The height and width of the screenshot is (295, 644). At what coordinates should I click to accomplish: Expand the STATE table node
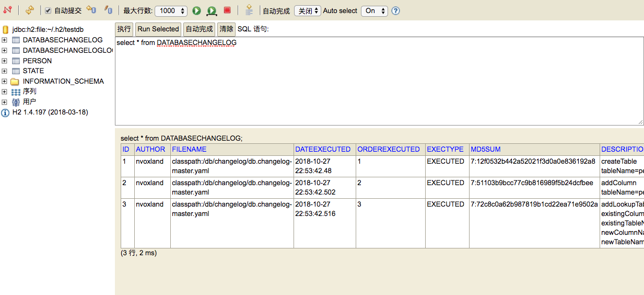click(4, 71)
